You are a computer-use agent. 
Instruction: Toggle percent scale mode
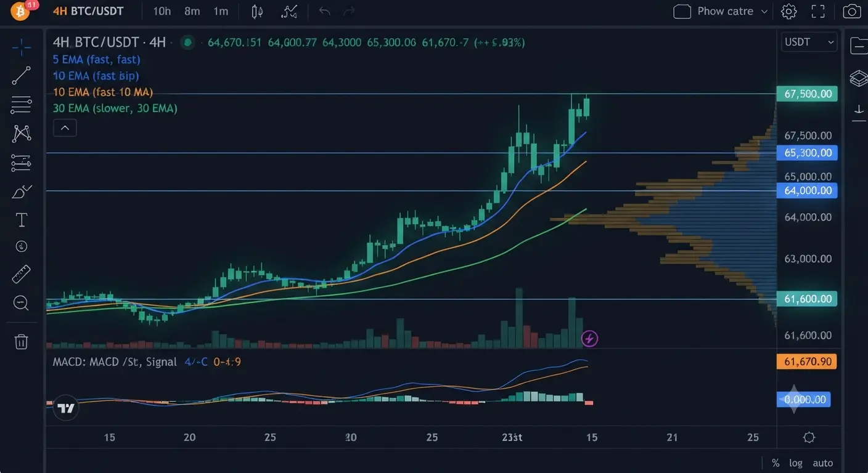pos(776,463)
